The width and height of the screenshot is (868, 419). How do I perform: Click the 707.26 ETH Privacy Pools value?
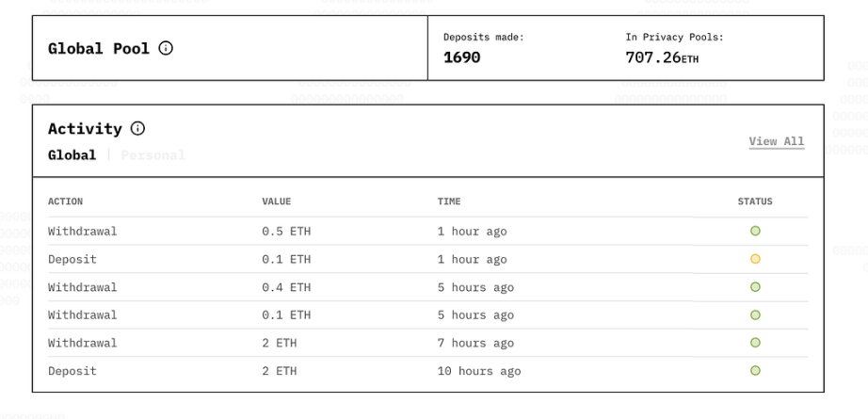click(662, 58)
